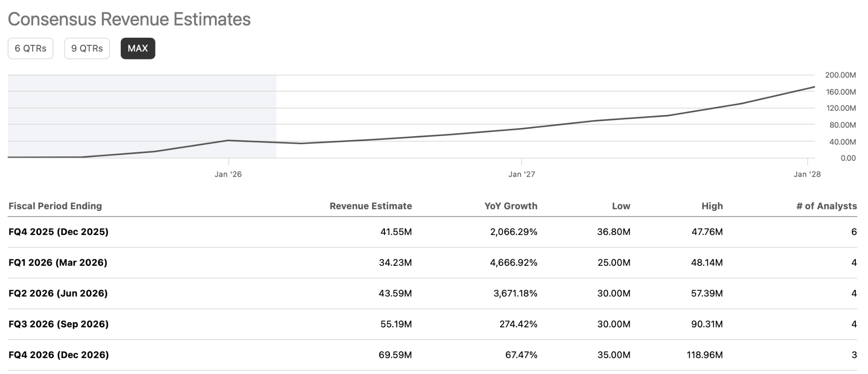
Task: Select the 6 QTRs range button
Action: [31, 48]
